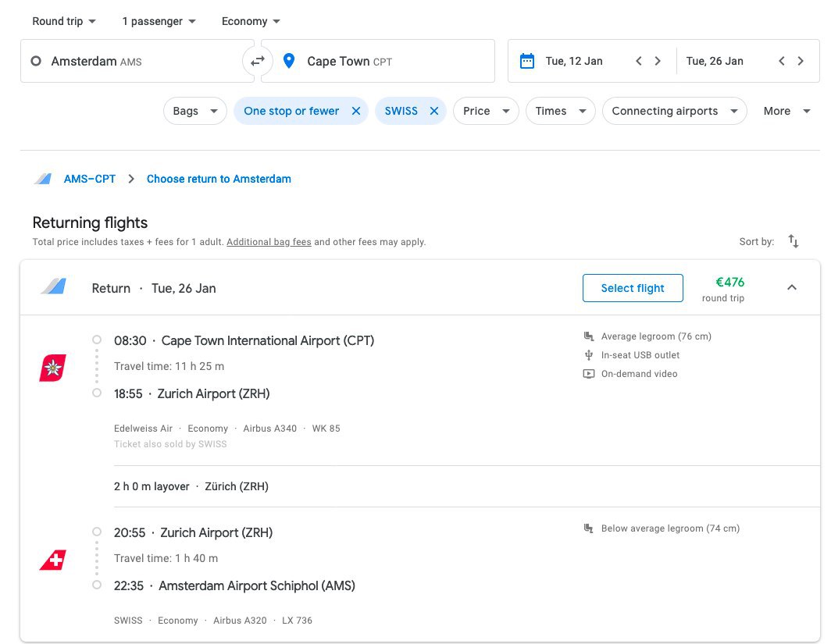The image size is (831, 644).
Task: Edit the Amsterdam origin field
Action: tap(137, 61)
